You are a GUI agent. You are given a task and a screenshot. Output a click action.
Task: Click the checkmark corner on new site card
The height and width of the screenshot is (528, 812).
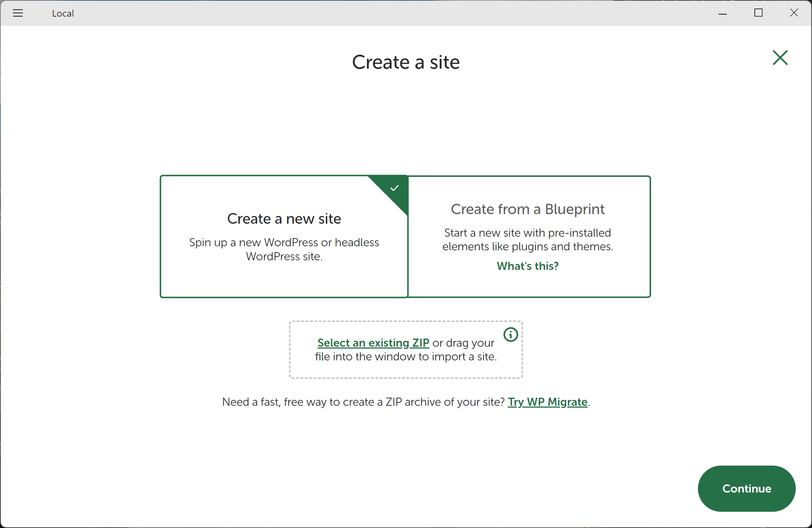coord(395,188)
